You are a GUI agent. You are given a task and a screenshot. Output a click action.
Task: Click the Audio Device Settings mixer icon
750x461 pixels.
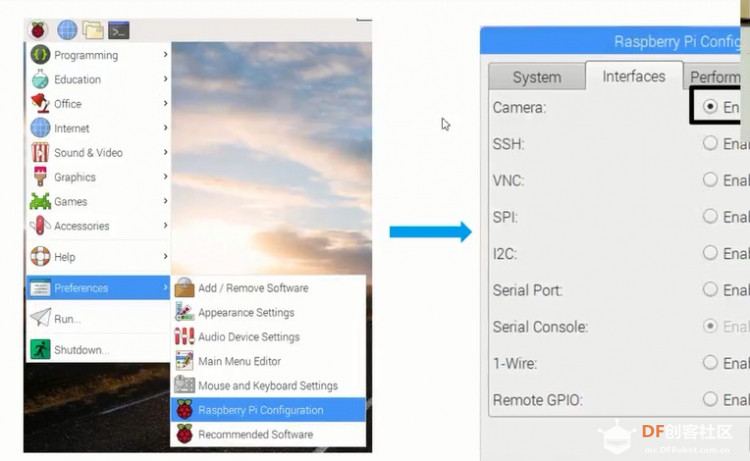coord(185,336)
